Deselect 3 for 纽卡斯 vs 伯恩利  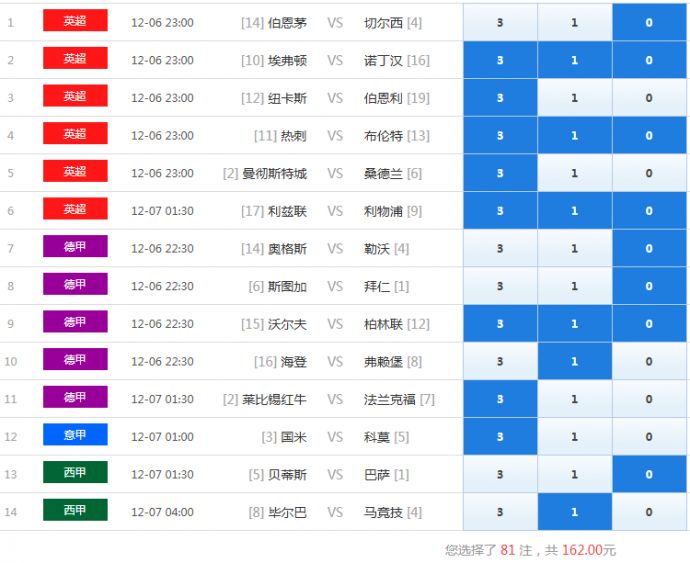tap(500, 98)
